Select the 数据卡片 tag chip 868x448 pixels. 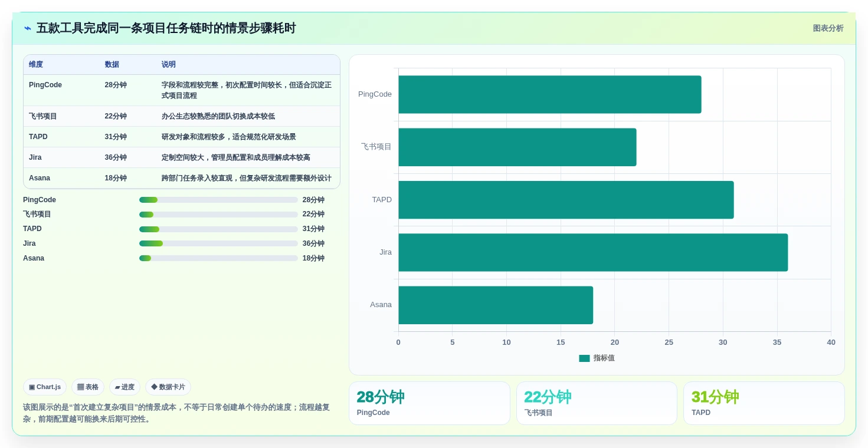pyautogui.click(x=168, y=387)
